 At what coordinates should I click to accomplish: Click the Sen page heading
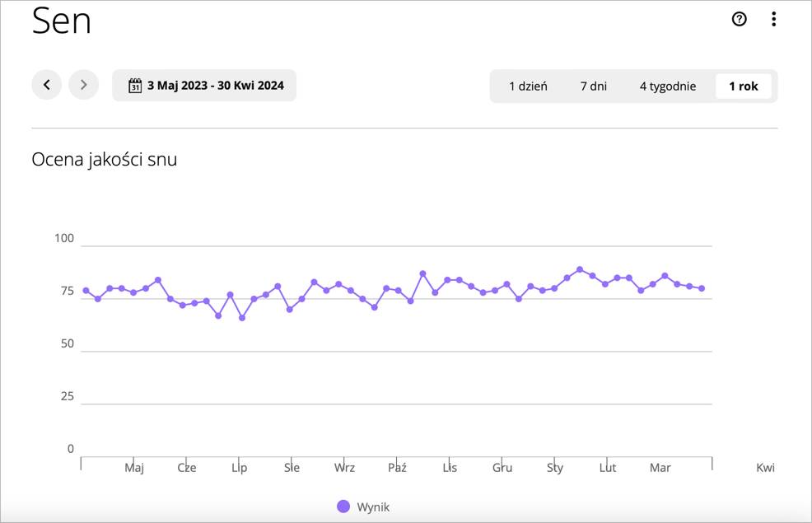point(61,21)
